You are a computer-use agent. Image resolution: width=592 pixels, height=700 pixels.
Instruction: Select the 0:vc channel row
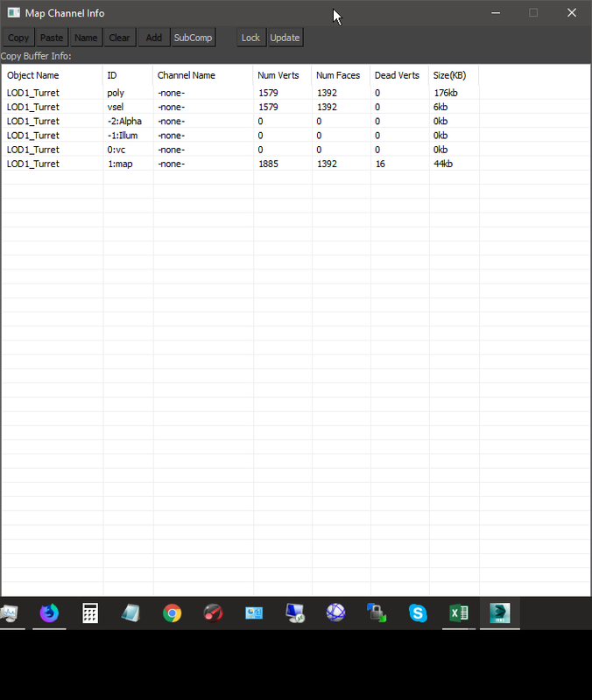pyautogui.click(x=295, y=150)
